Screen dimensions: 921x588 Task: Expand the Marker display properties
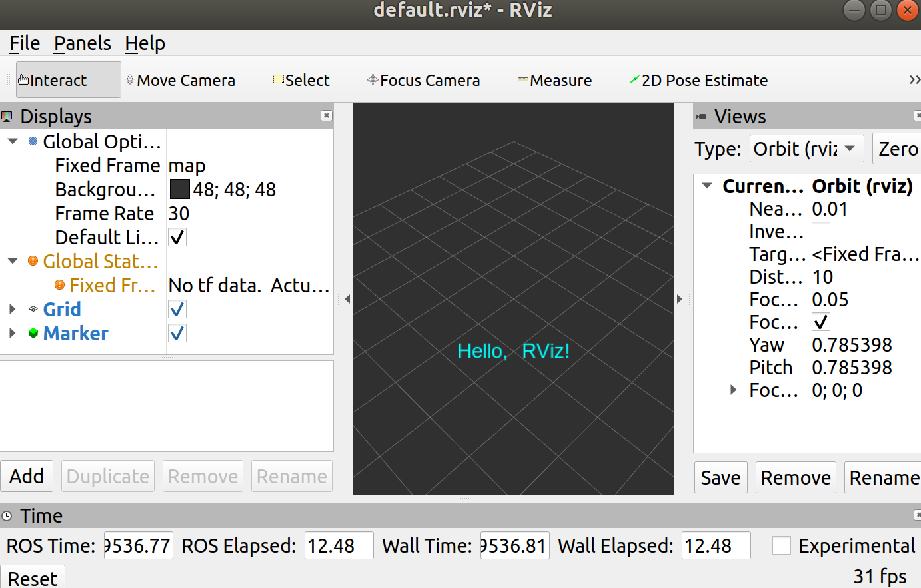coord(12,333)
